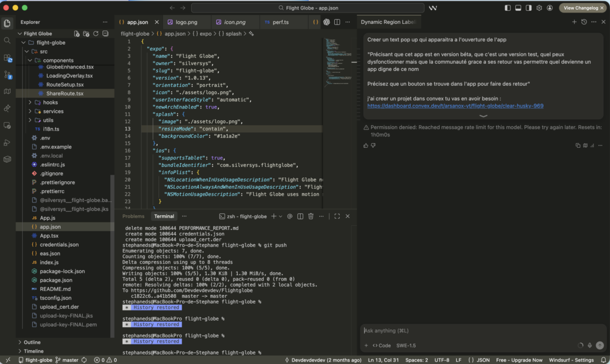Switch to the Problems panel tab
The height and width of the screenshot is (364, 610).
[133, 216]
